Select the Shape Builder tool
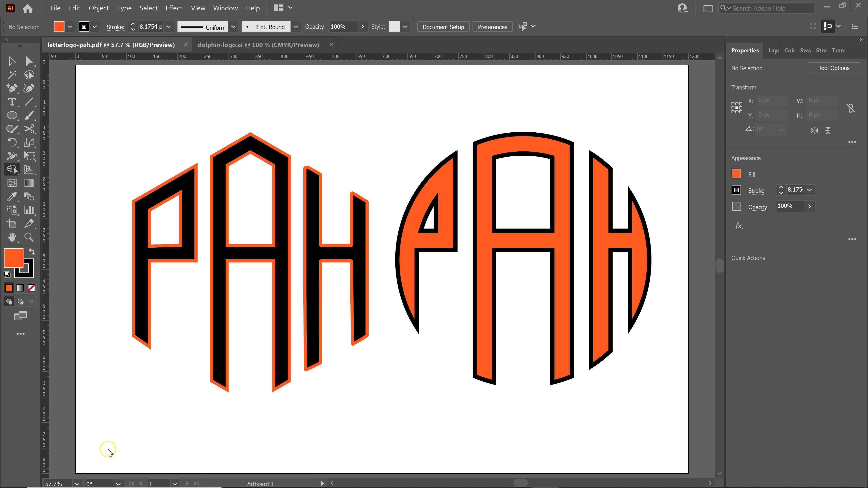Image resolution: width=868 pixels, height=488 pixels. pyautogui.click(x=12, y=169)
